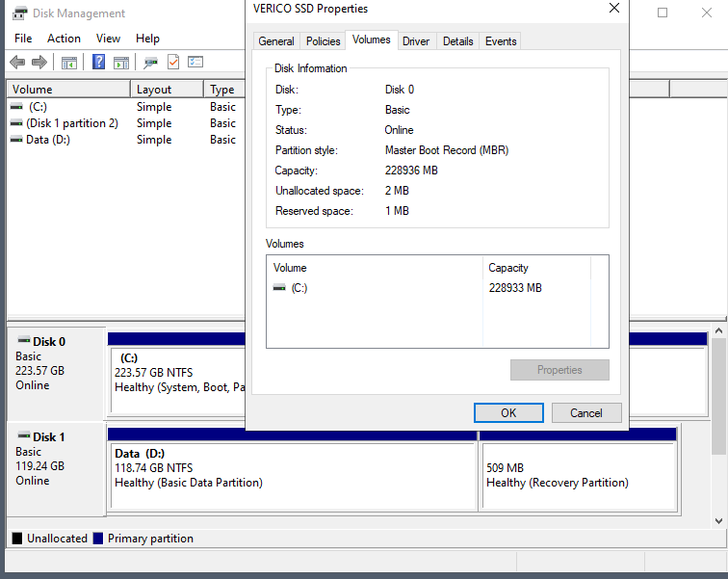Image resolution: width=728 pixels, height=579 pixels.
Task: Click the Reserved space 1 MB value
Action: click(397, 211)
